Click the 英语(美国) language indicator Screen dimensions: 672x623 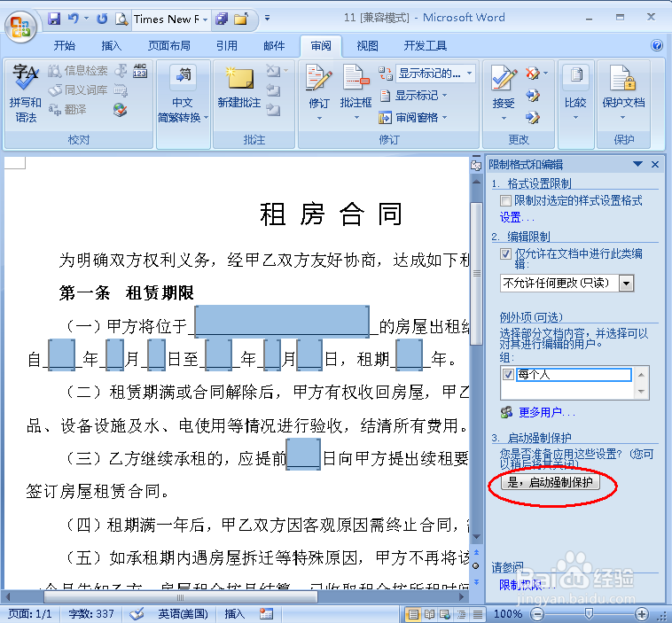[183, 613]
